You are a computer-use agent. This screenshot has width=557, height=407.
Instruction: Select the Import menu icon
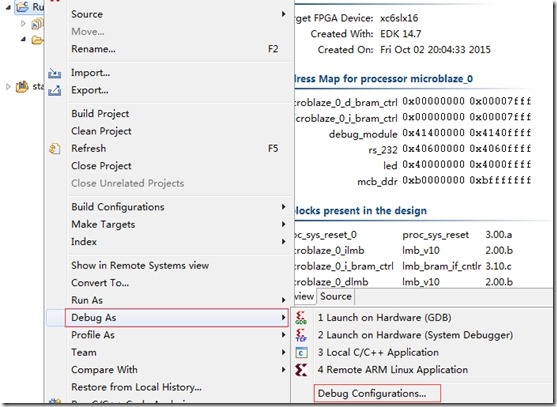pos(54,73)
